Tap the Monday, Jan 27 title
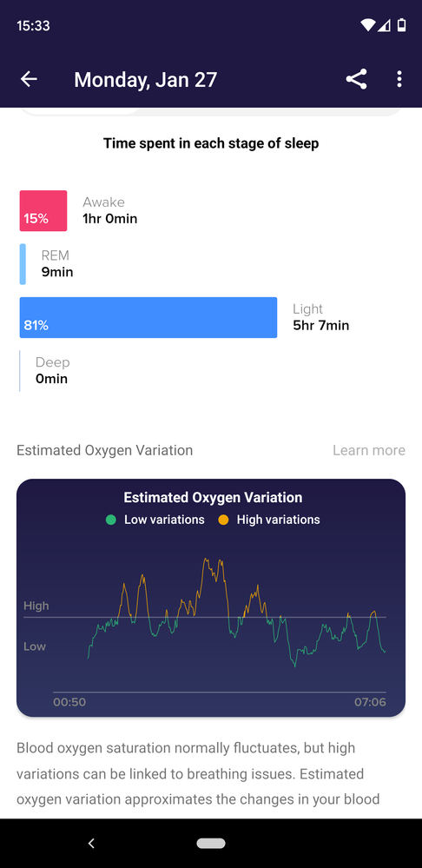The image size is (422, 868). (x=146, y=80)
